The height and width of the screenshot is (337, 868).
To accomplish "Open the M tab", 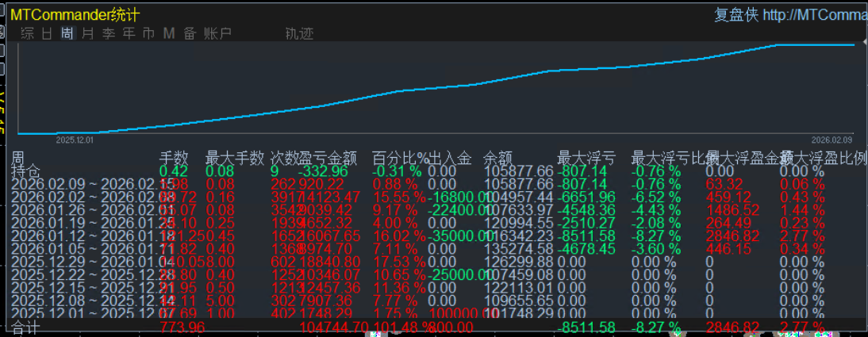I will (169, 34).
